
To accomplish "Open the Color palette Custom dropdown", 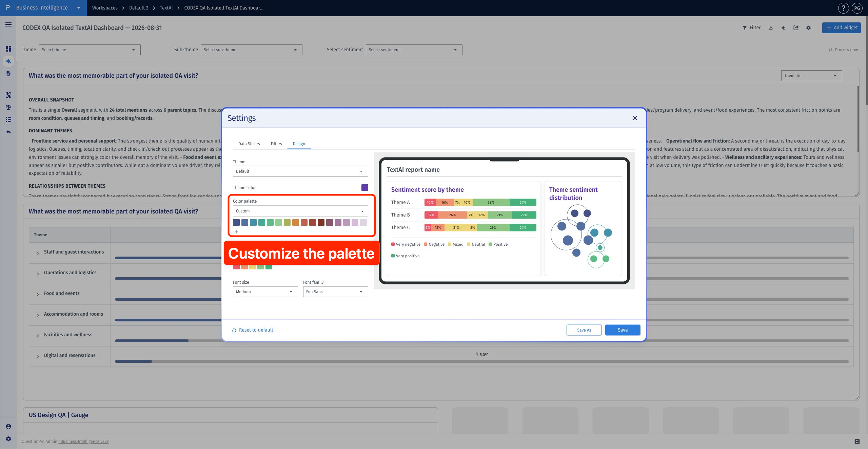I will (x=300, y=211).
